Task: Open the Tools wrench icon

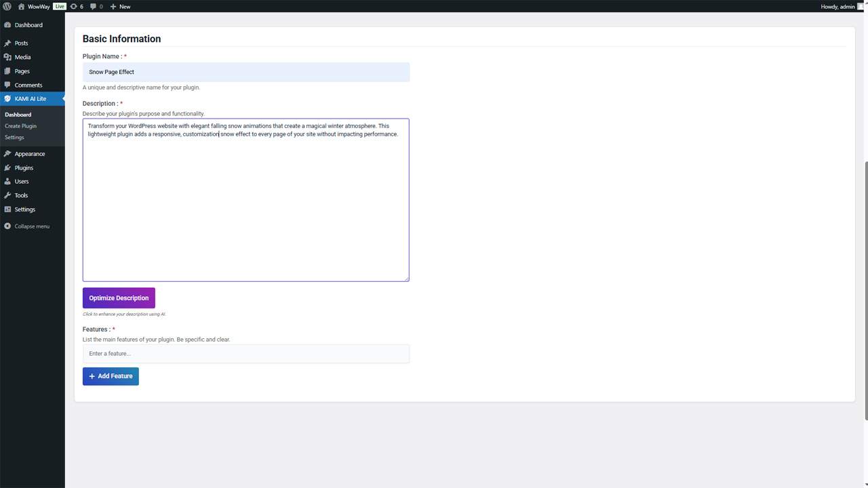Action: 7,196
